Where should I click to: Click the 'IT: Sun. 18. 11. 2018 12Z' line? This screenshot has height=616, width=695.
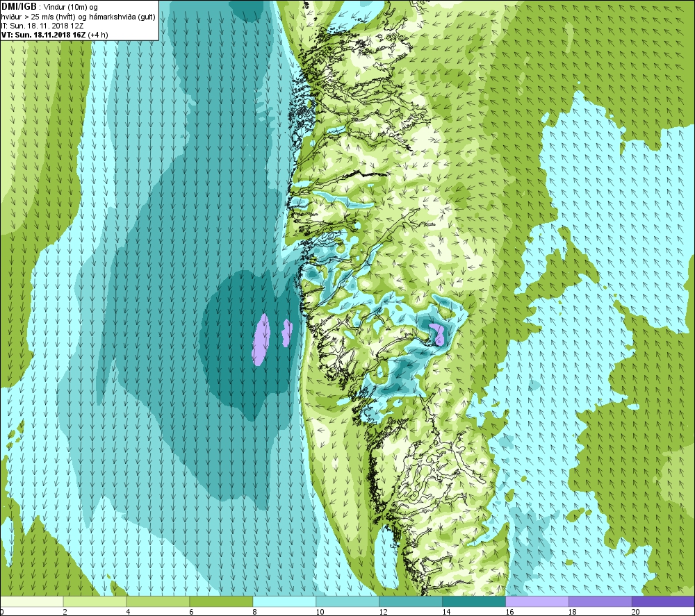click(43, 26)
